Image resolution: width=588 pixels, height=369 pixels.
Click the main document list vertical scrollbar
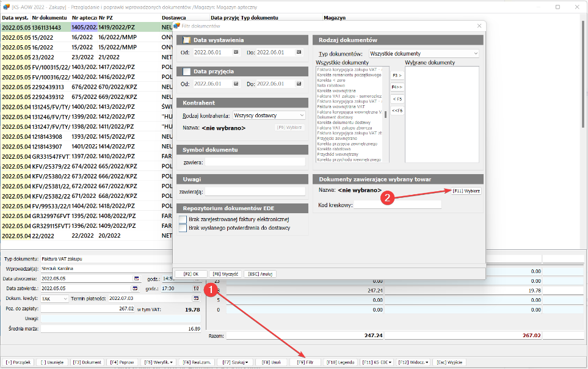click(583, 73)
